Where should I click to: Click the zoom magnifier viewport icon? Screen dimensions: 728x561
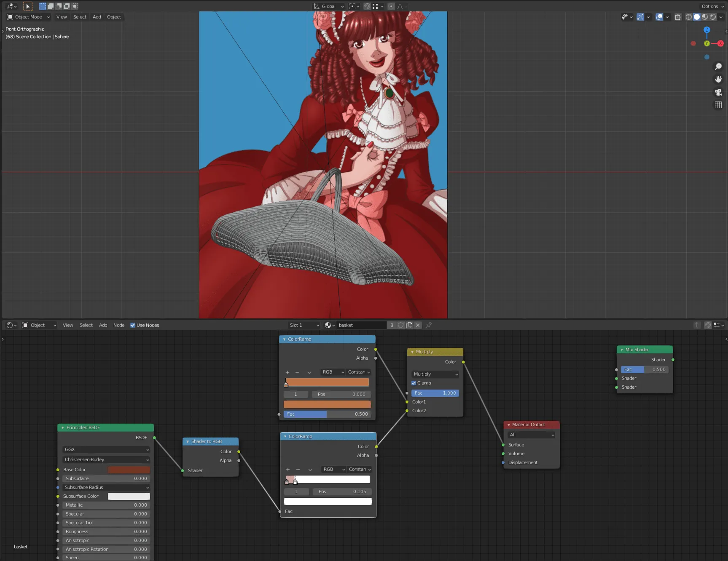[x=718, y=67]
